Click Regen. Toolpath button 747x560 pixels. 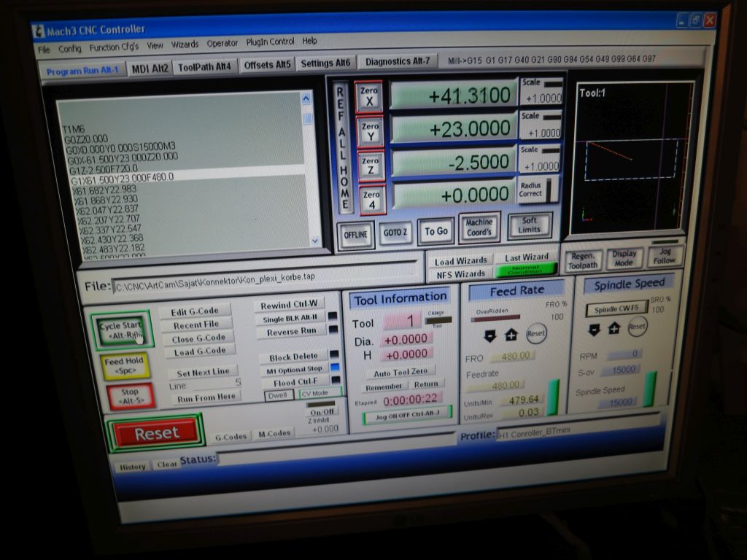click(x=582, y=260)
